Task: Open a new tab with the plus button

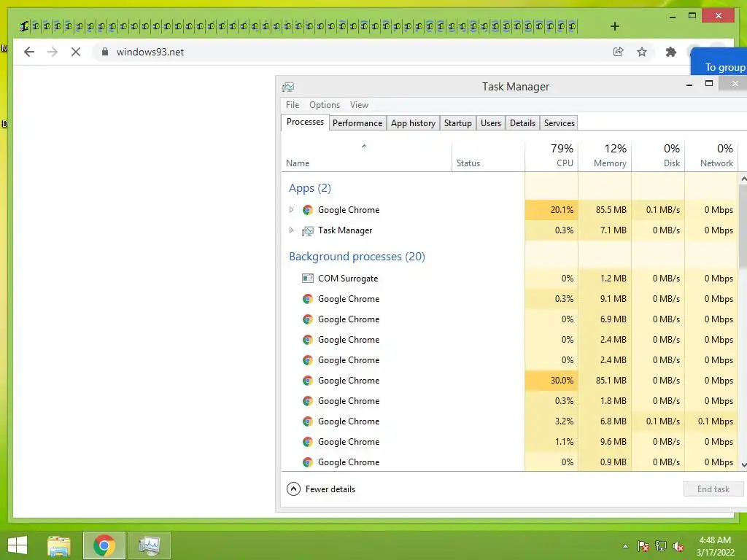Action: tap(615, 26)
